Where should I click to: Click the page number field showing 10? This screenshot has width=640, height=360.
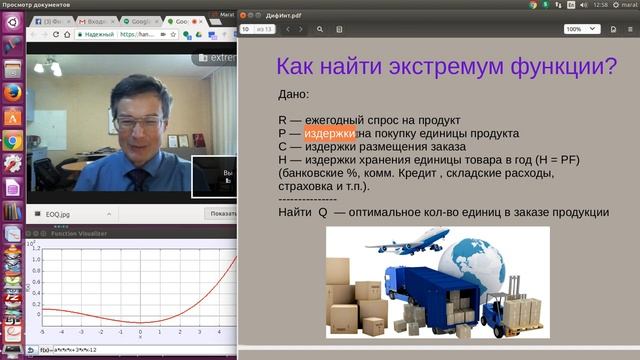click(x=247, y=29)
